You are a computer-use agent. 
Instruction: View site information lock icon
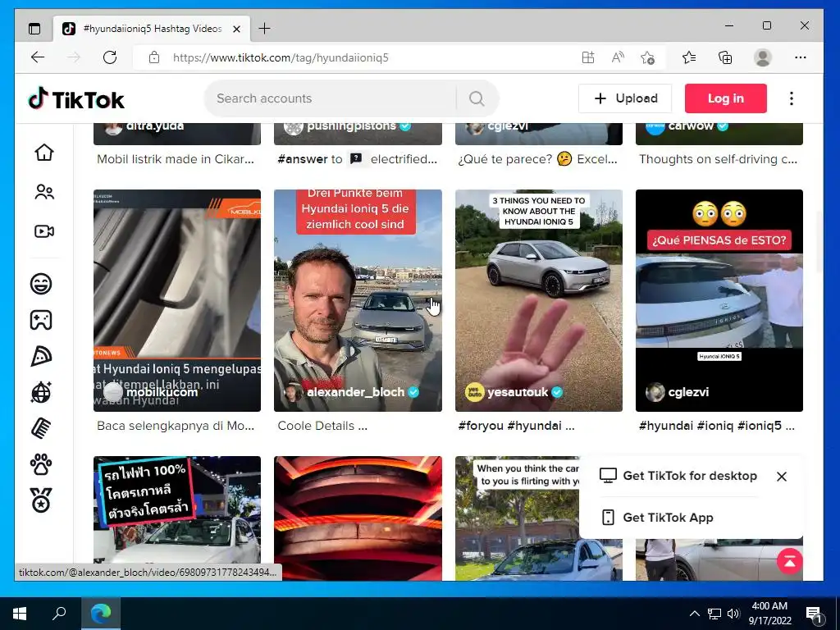coord(153,57)
